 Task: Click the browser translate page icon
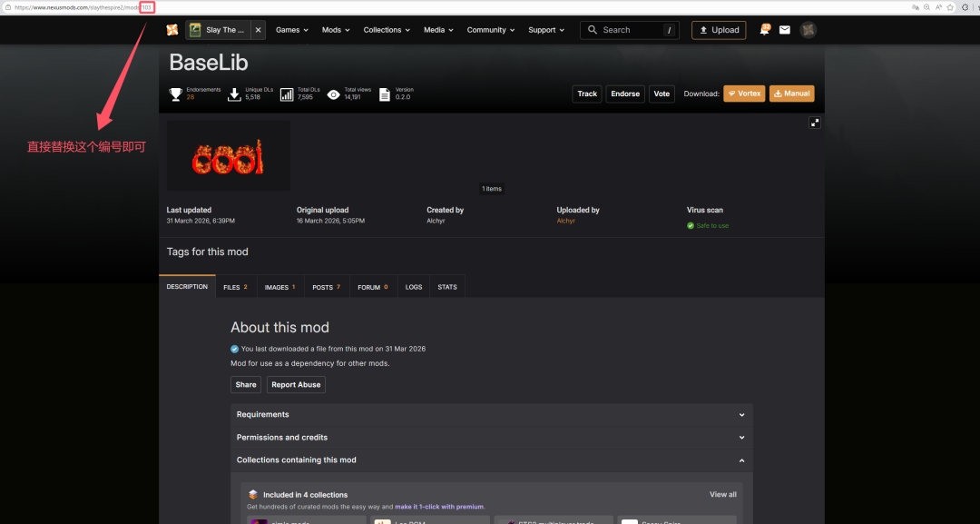915,7
